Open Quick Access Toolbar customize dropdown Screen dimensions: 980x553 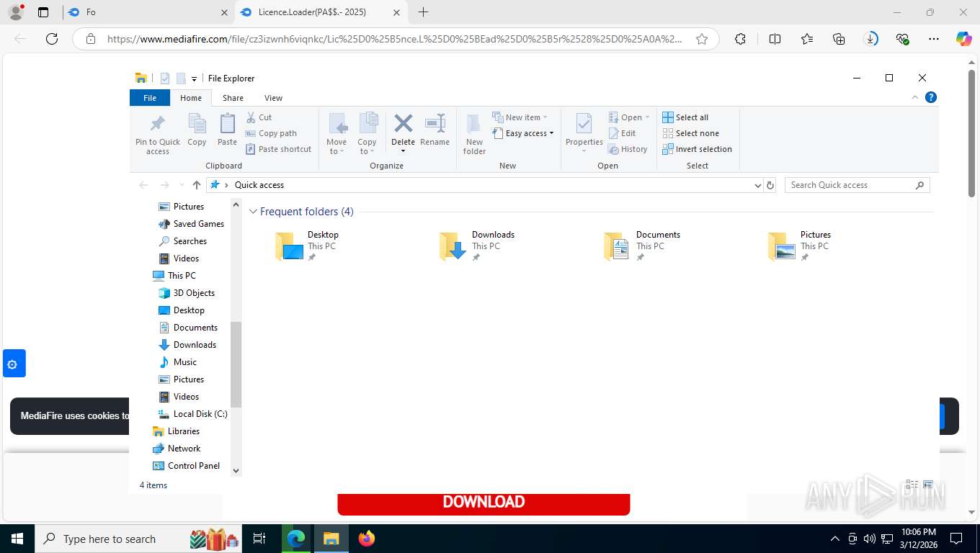coord(194,79)
